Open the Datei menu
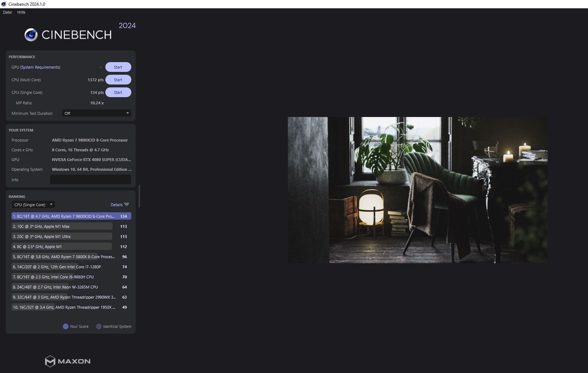 point(8,12)
